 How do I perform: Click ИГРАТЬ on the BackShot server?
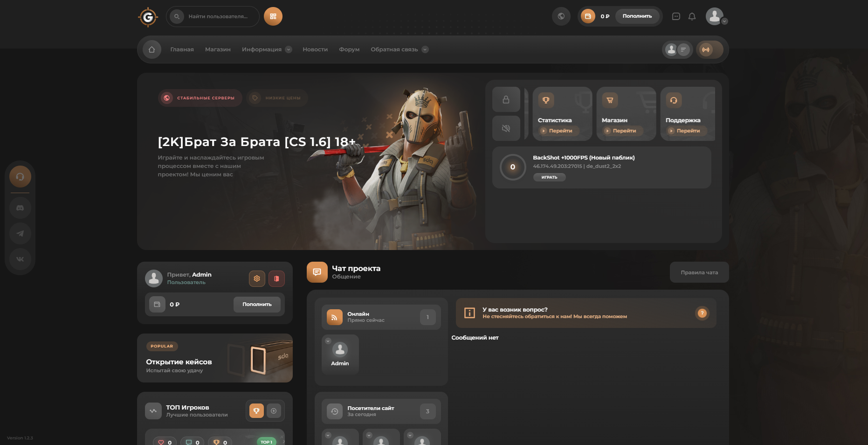pos(549,177)
